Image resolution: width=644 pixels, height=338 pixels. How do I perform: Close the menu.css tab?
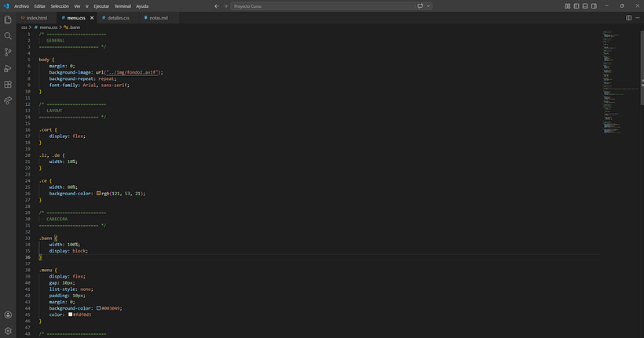[x=92, y=17]
